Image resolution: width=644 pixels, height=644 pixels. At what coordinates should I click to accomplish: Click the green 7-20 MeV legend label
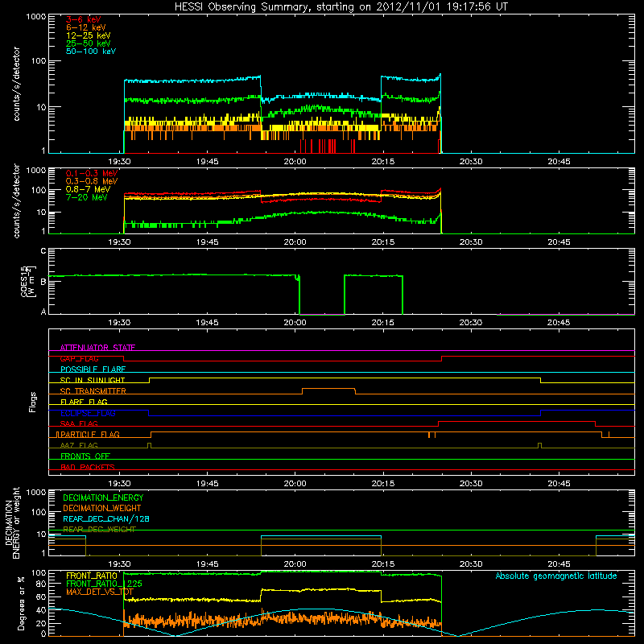[86, 197]
